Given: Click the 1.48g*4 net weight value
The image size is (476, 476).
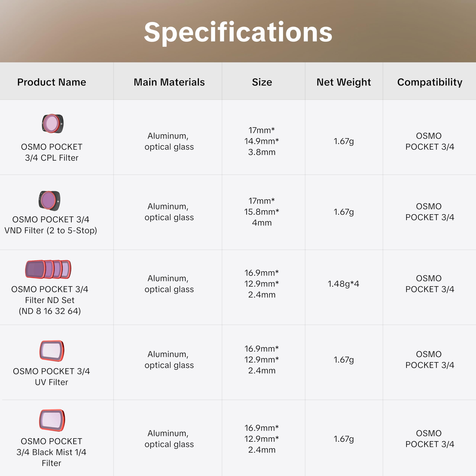Looking at the screenshot, I should [343, 284].
